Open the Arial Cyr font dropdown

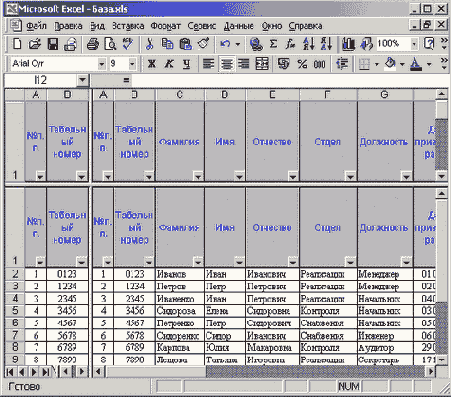pyautogui.click(x=101, y=63)
